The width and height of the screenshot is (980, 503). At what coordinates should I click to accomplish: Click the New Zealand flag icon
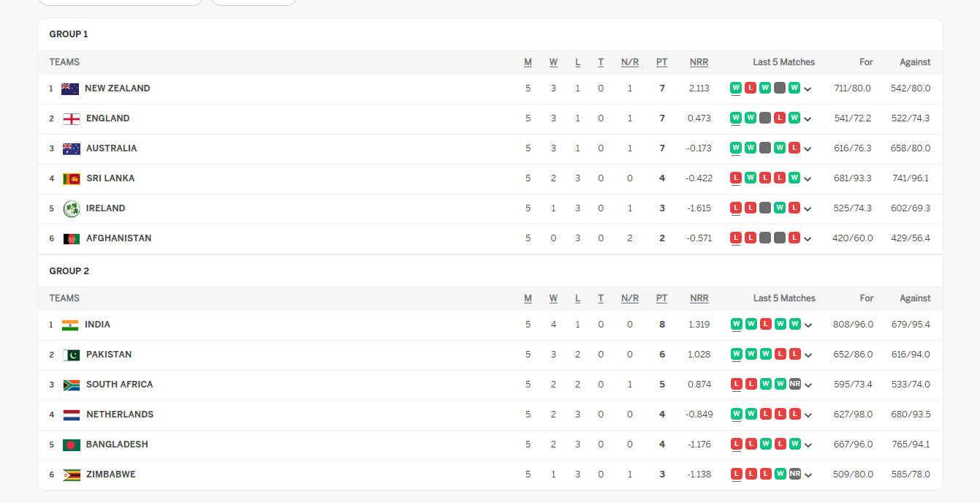(x=70, y=88)
